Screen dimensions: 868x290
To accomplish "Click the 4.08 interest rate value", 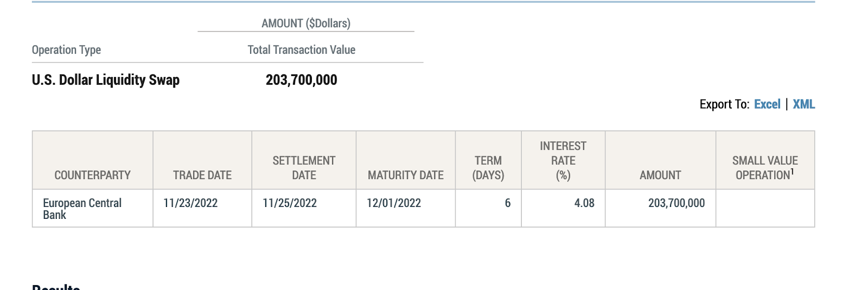I will point(584,203).
